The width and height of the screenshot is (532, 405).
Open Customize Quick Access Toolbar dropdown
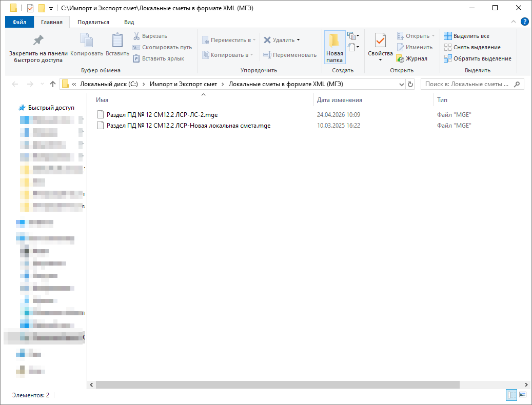click(x=51, y=8)
